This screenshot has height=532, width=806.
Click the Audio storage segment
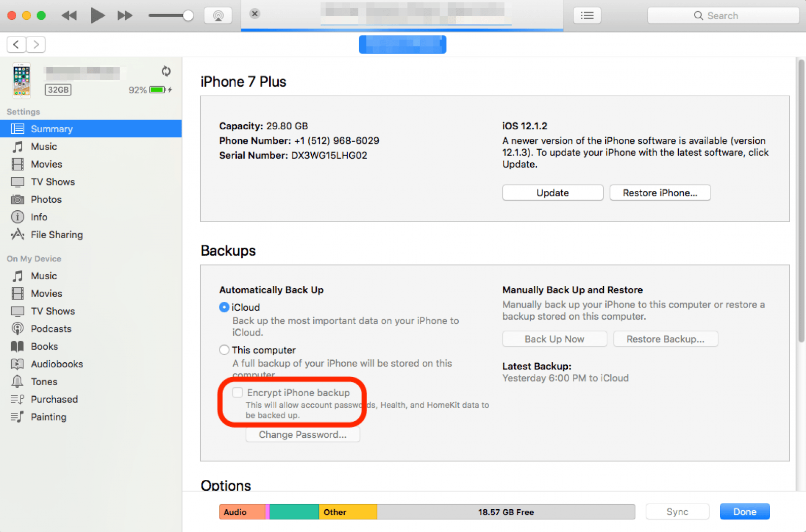(242, 512)
